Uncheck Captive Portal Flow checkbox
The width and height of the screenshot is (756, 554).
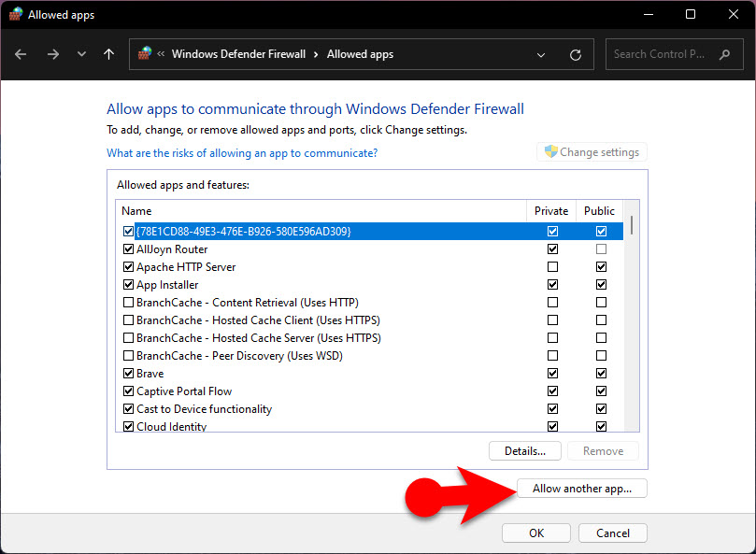point(128,391)
